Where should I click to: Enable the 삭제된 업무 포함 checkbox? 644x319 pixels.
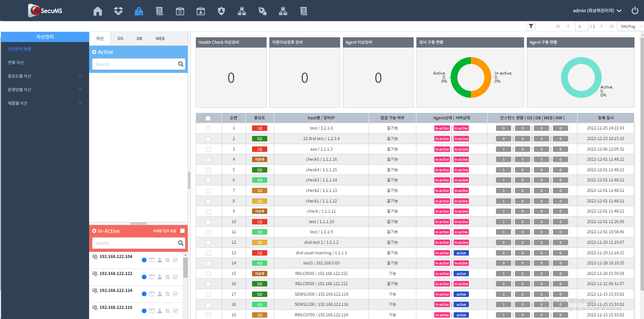pyautogui.click(x=182, y=231)
